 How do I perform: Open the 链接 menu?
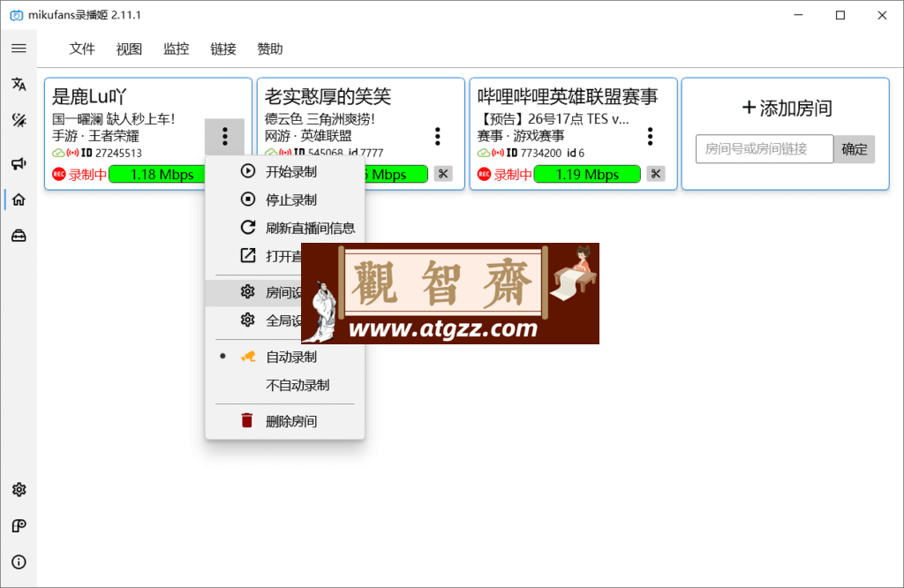[x=222, y=49]
